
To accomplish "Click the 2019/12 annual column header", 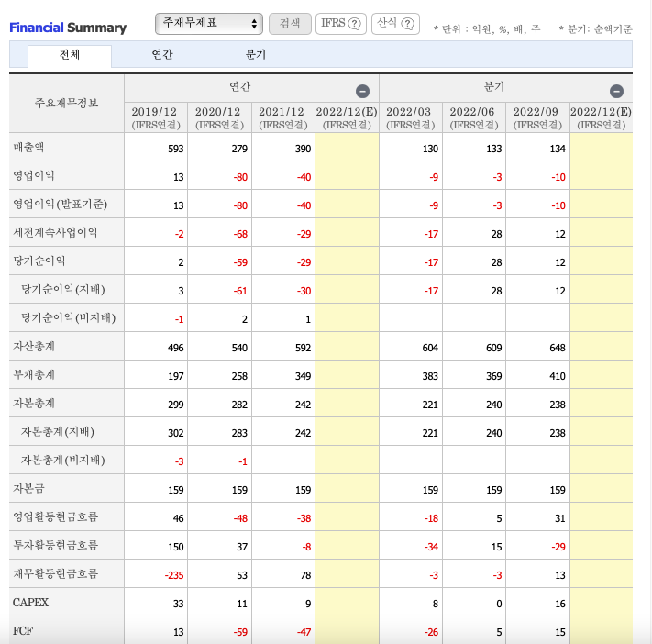I will click(156, 117).
